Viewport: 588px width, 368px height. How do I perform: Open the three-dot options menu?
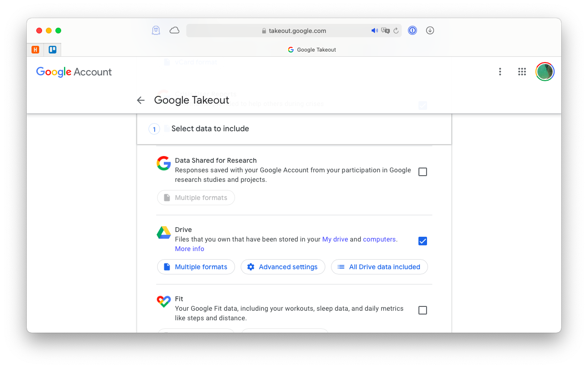tap(500, 72)
